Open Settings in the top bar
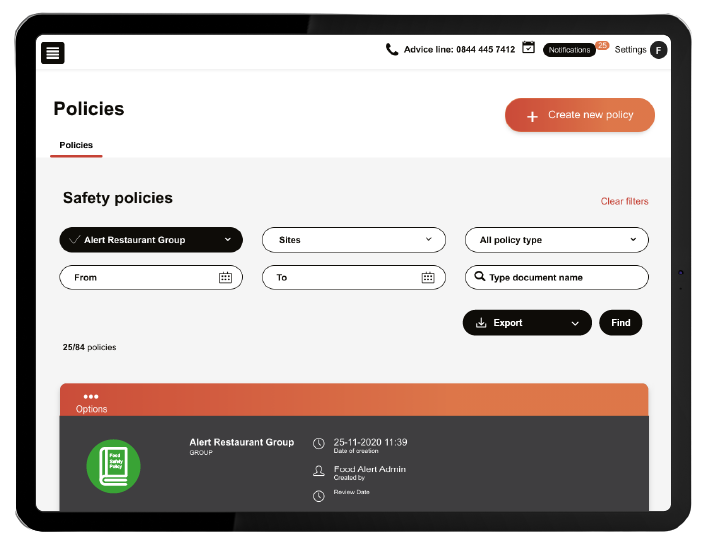Screen dimensions: 708x547 pos(630,50)
